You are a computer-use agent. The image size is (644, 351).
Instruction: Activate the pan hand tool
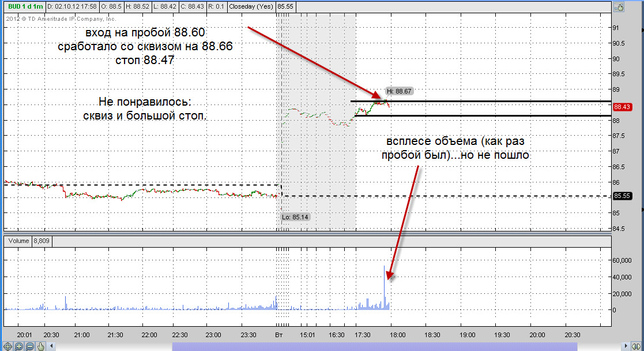pos(41,346)
